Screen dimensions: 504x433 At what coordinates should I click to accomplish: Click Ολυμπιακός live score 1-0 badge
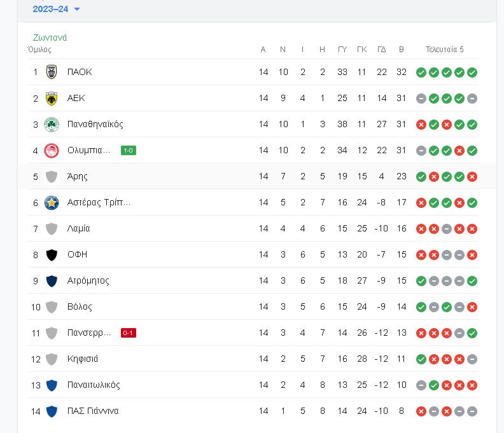[x=129, y=150]
